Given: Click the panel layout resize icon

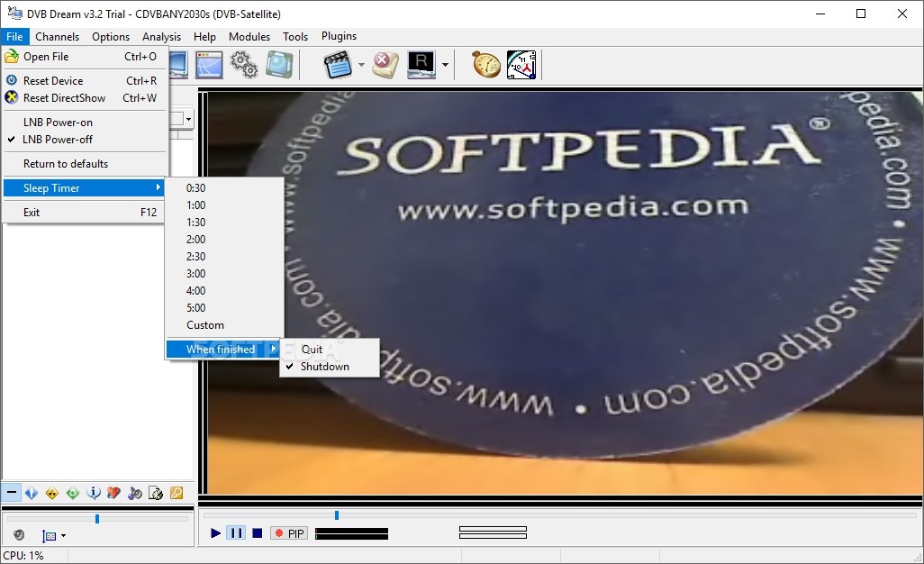Looking at the screenshot, I should [50, 535].
